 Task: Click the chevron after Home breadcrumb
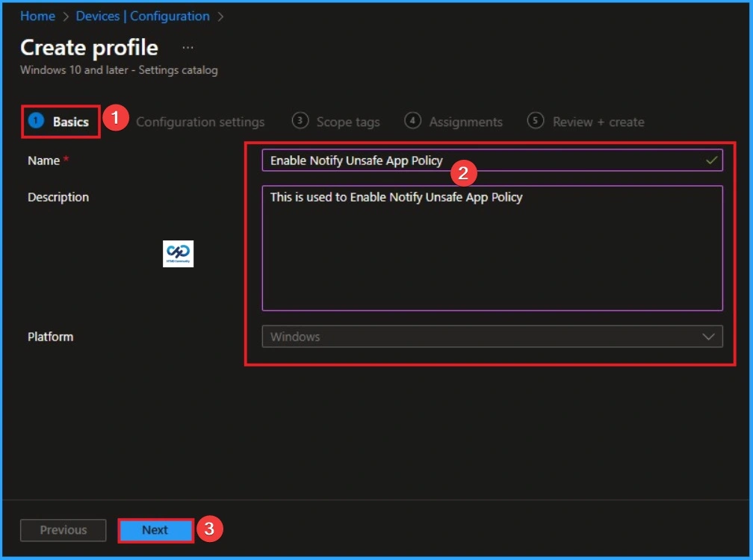click(65, 16)
